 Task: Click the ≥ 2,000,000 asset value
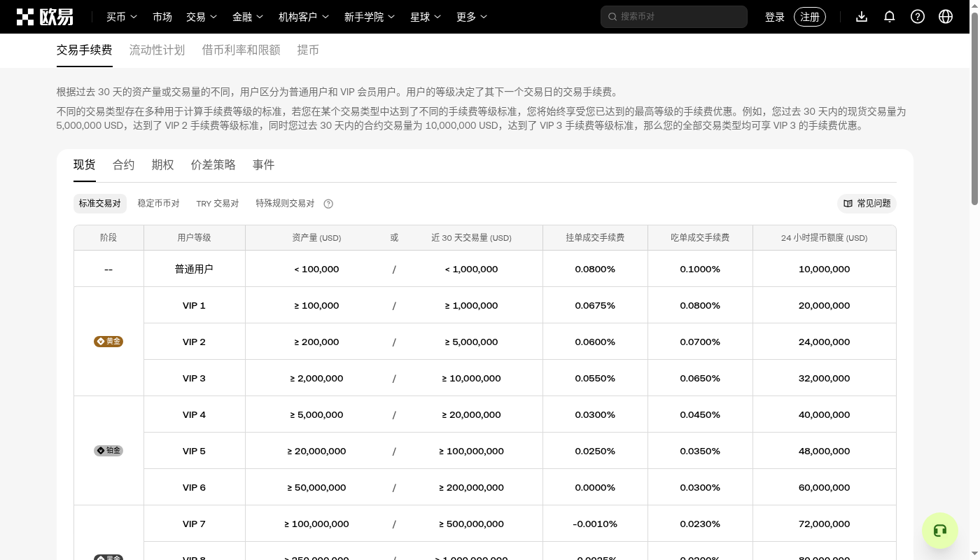point(317,379)
